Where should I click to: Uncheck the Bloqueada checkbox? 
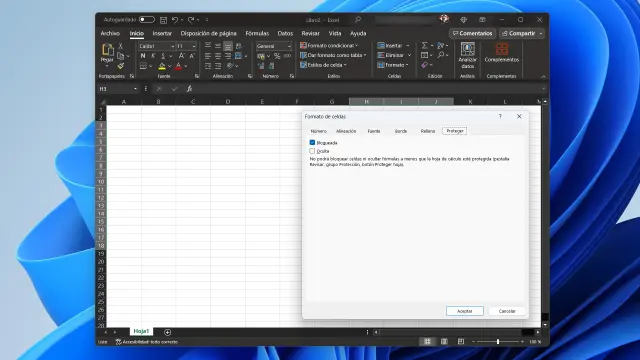(x=312, y=142)
